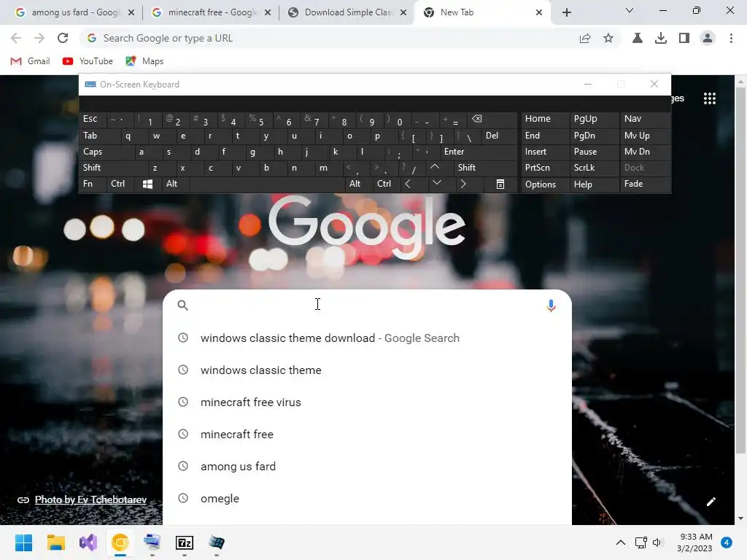The image size is (747, 560).
Task: Toggle the Fn key on On-Screen Keyboard
Action: [93, 184]
